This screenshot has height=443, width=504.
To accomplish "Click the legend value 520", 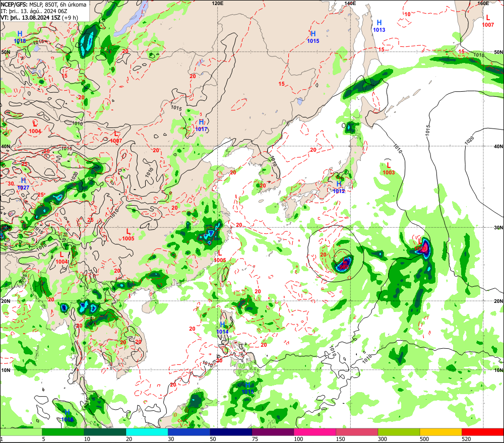I will [x=466, y=439].
